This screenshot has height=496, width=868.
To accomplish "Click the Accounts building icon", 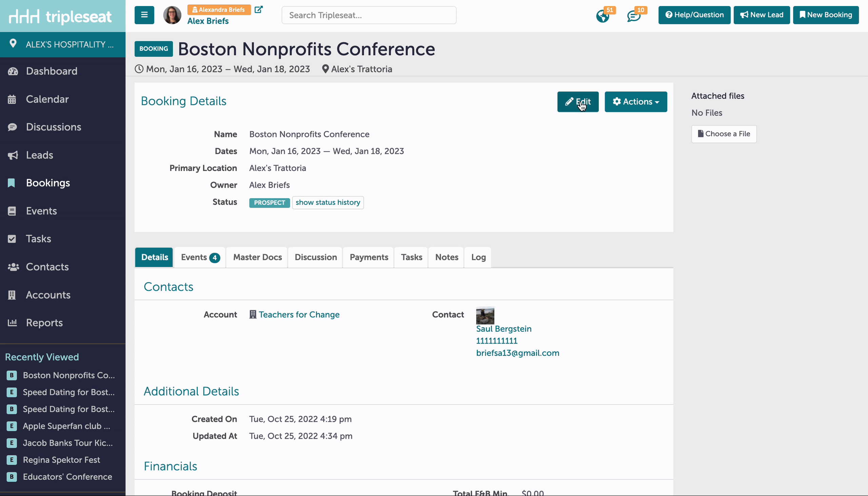I will (12, 295).
